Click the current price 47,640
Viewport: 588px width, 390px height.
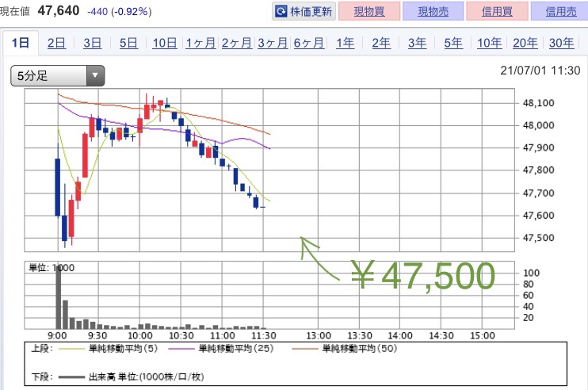59,10
